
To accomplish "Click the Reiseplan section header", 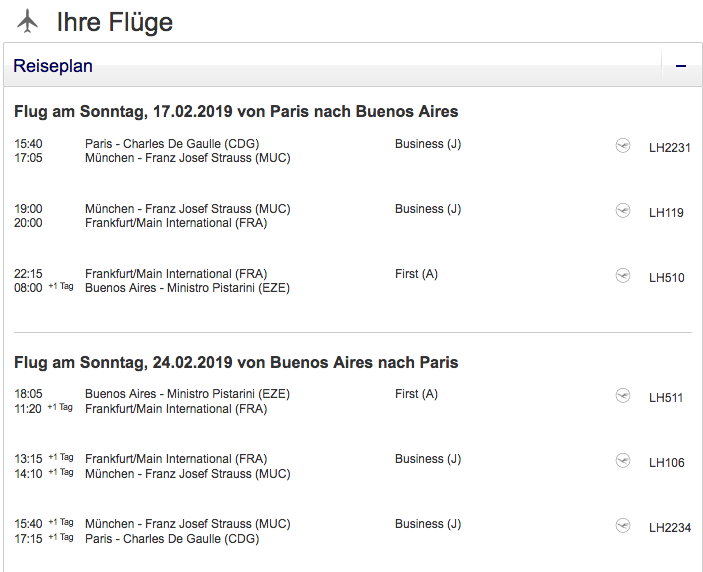I will point(53,66).
